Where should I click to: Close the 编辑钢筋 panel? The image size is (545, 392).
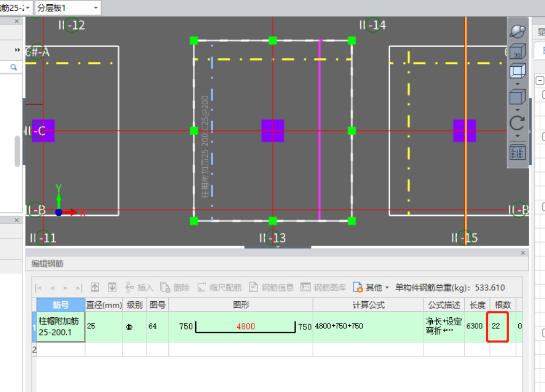click(x=523, y=253)
